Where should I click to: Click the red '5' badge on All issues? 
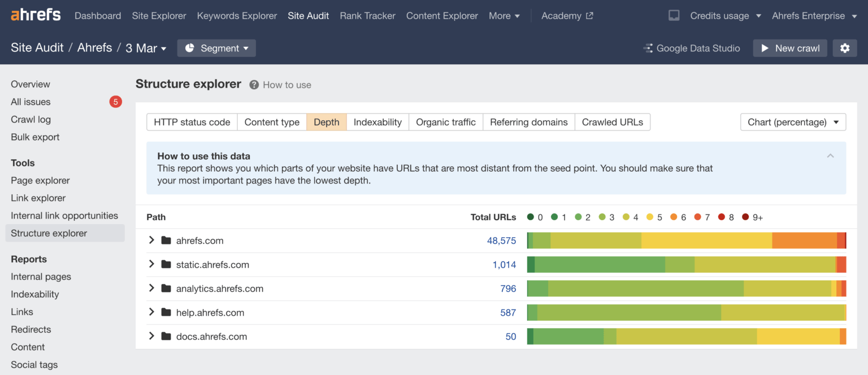pos(115,102)
